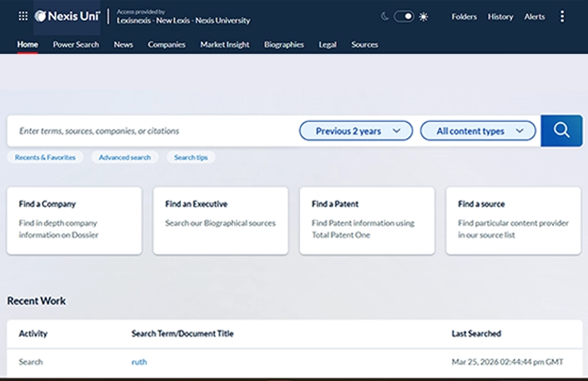Open the Find a Company card

74,221
